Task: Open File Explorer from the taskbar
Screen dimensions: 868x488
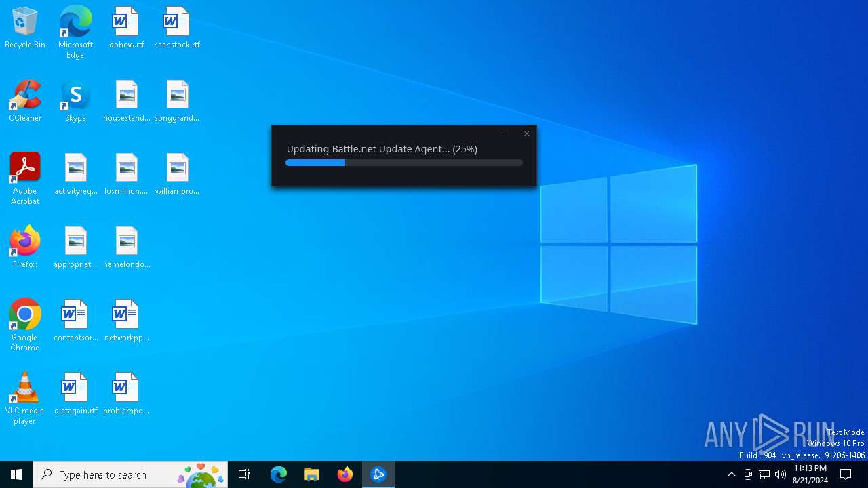Action: [x=312, y=474]
